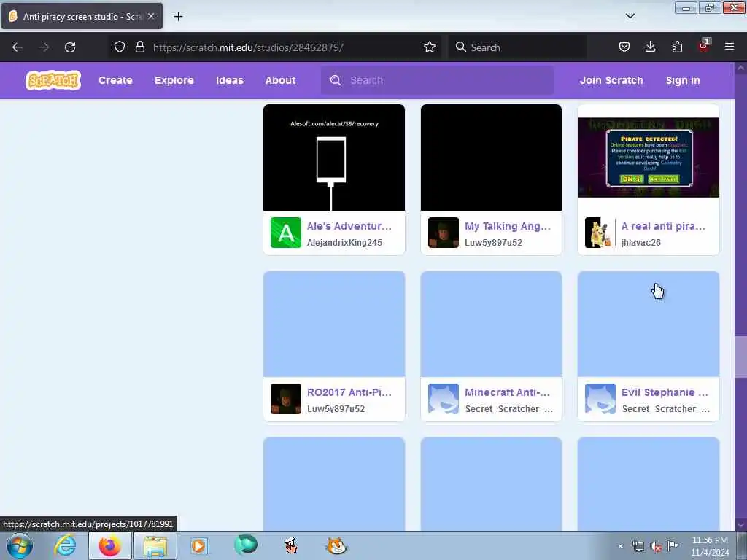
Task: Launch Internet Explorer from taskbar
Action: click(65, 545)
